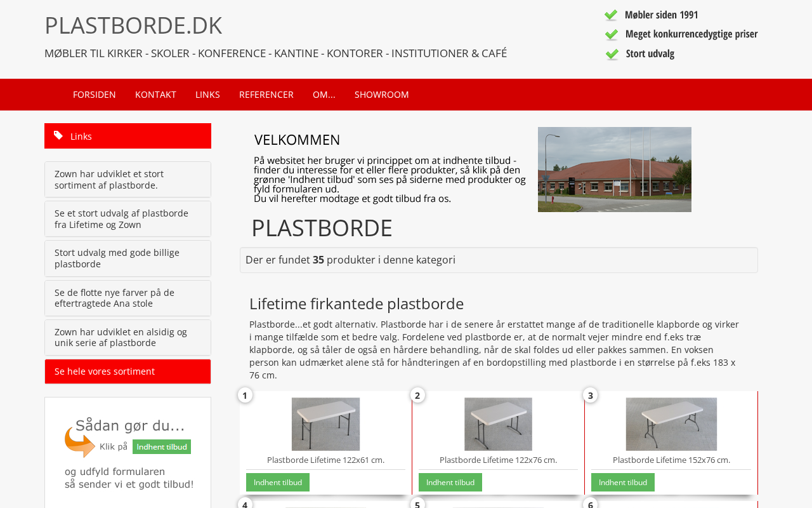
Task: Click Indhent tilbud for 122x76 cm table
Action: point(450,482)
